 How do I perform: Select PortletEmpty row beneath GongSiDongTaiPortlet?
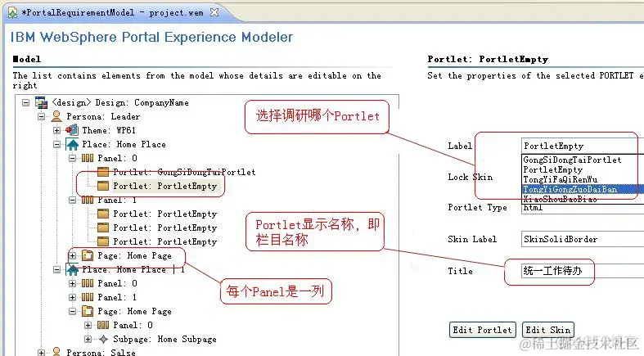pyautogui.click(x=164, y=187)
